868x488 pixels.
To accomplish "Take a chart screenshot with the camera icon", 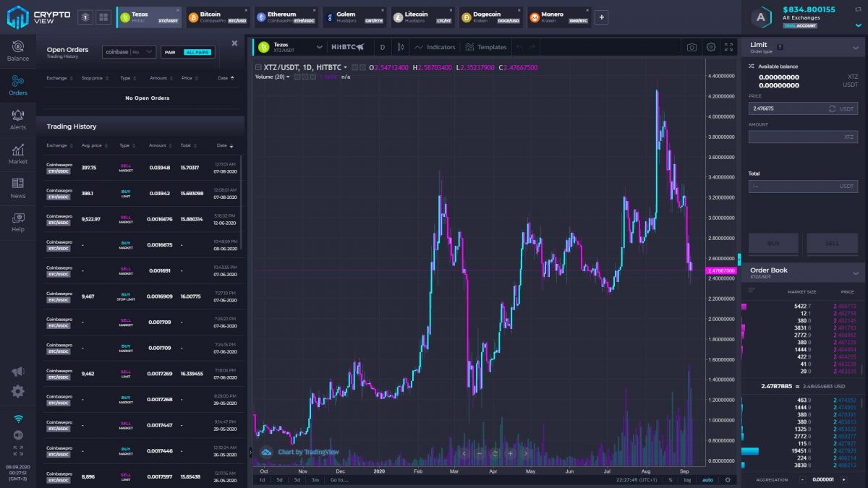I will pyautogui.click(x=692, y=46).
